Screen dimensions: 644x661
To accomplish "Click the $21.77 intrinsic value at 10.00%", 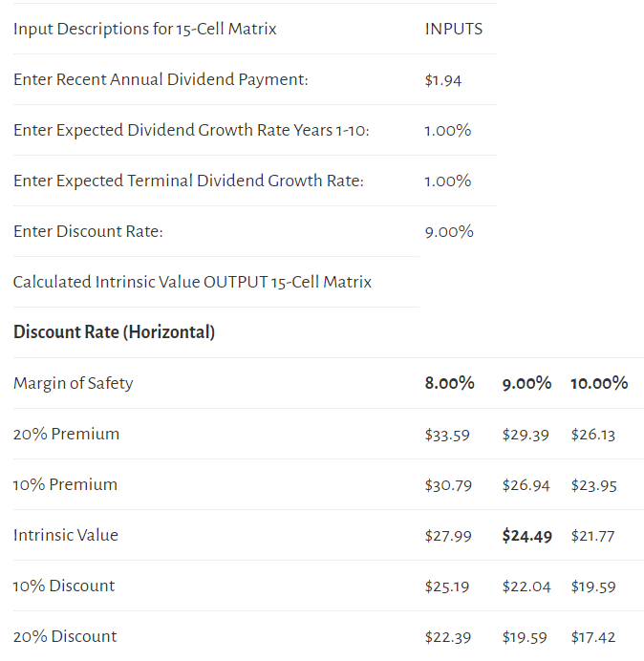I will click(x=592, y=536).
